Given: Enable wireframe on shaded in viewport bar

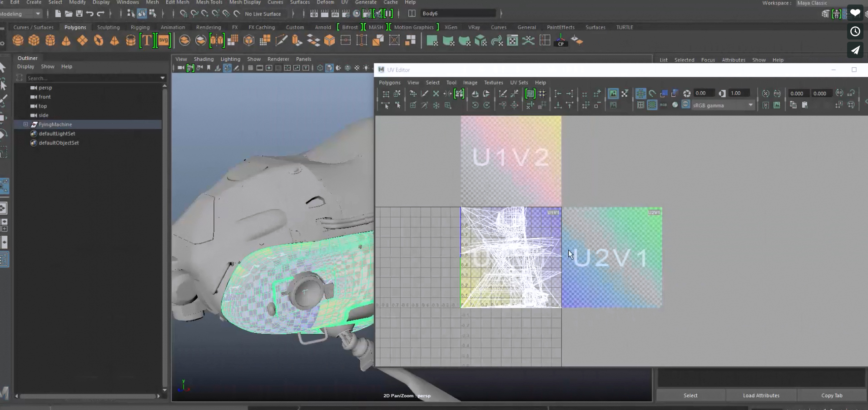Looking at the screenshot, I should pos(338,68).
